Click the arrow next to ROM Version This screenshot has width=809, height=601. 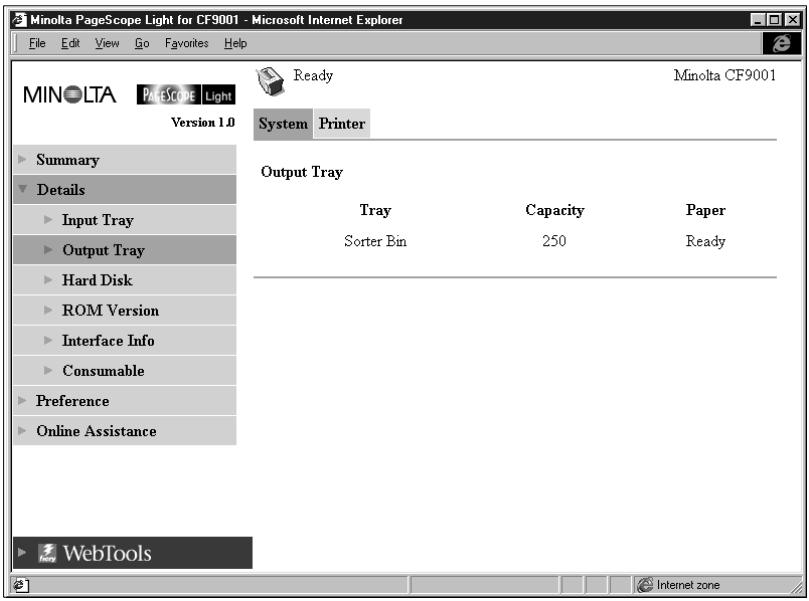tap(48, 310)
